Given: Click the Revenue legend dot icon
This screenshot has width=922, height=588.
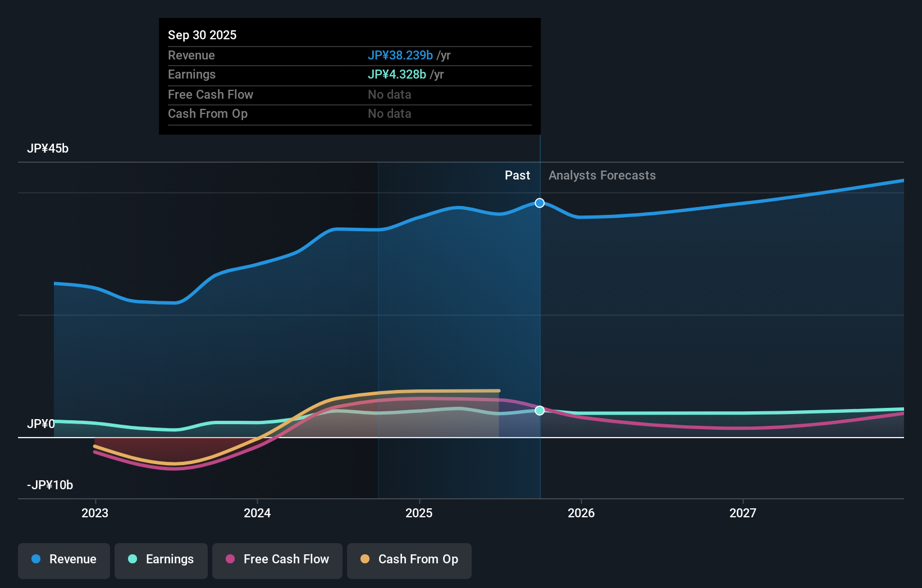Looking at the screenshot, I should 35,559.
